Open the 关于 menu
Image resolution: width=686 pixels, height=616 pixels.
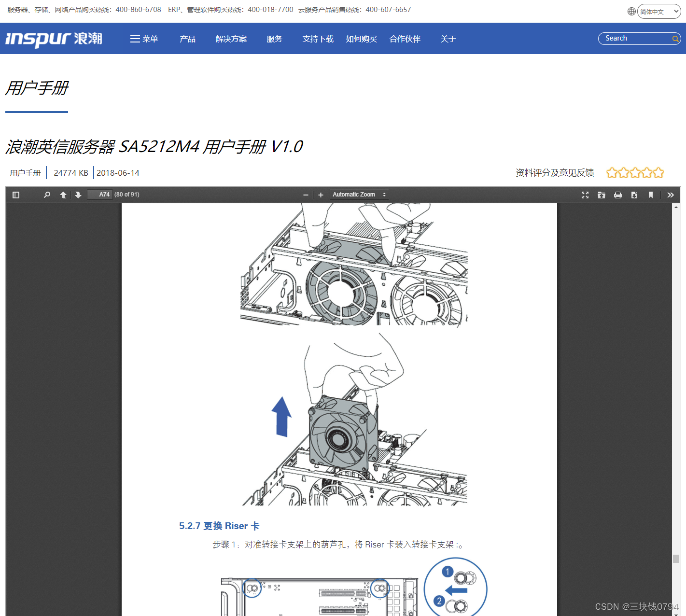click(448, 39)
